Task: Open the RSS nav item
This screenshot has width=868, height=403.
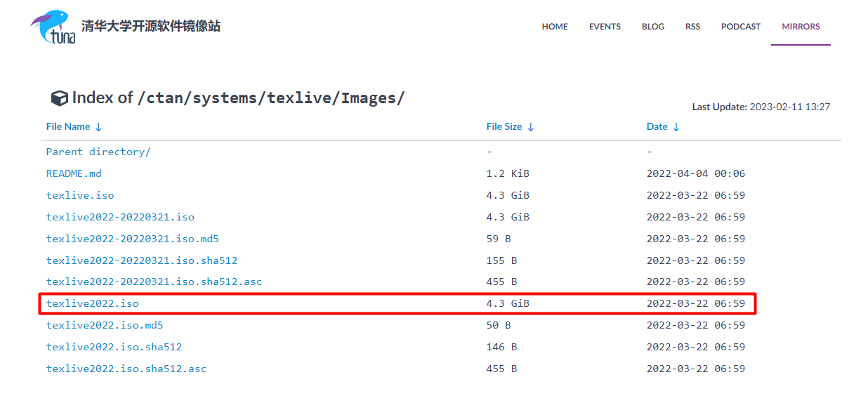Action: point(692,27)
